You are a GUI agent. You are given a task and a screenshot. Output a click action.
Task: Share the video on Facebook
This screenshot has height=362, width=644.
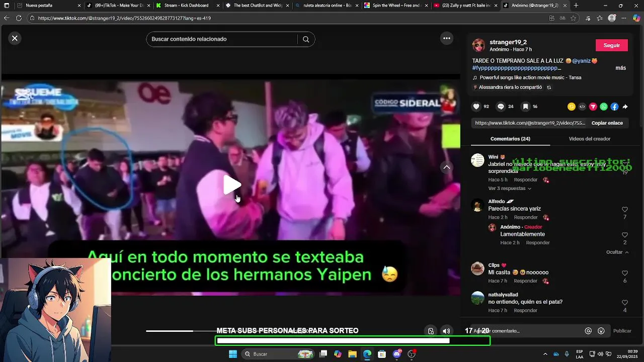click(x=614, y=107)
